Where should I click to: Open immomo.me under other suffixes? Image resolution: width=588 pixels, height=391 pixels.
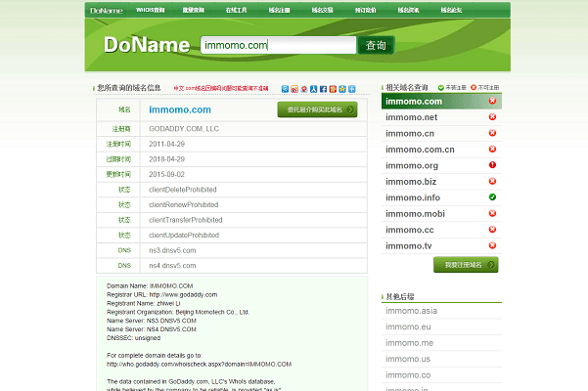[410, 343]
